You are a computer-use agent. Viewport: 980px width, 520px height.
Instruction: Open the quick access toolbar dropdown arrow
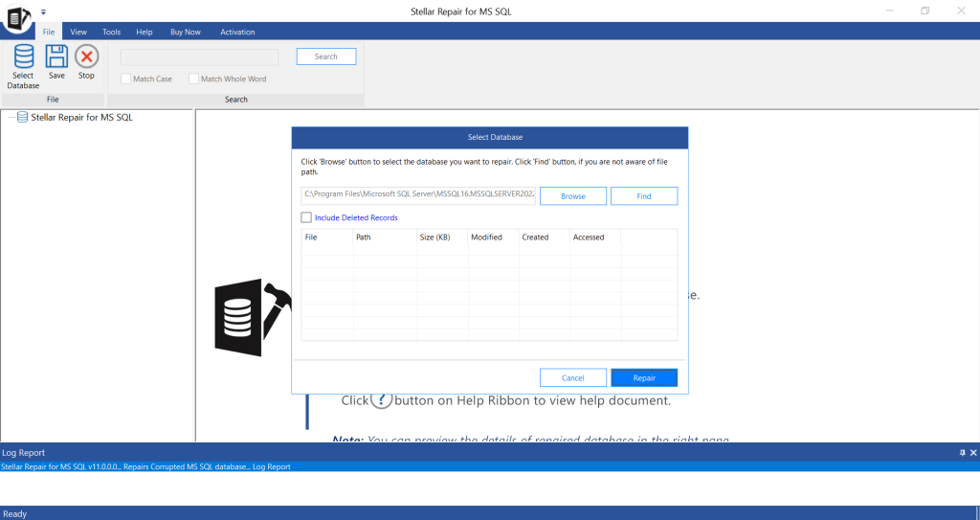pos(43,11)
